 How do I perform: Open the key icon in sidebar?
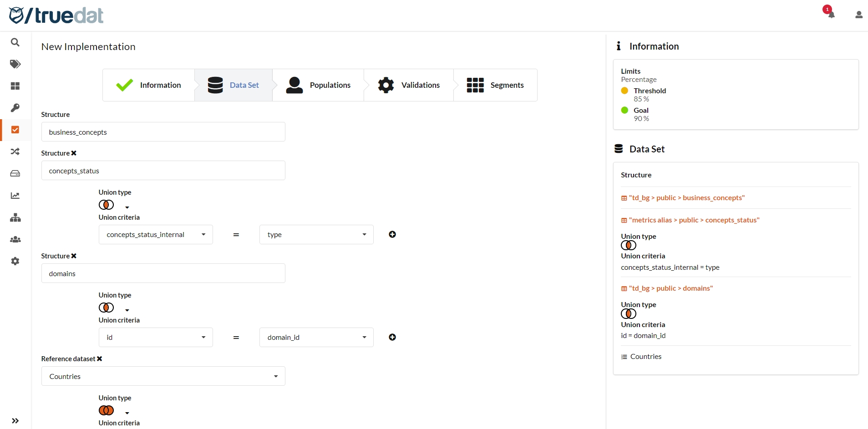coord(15,108)
